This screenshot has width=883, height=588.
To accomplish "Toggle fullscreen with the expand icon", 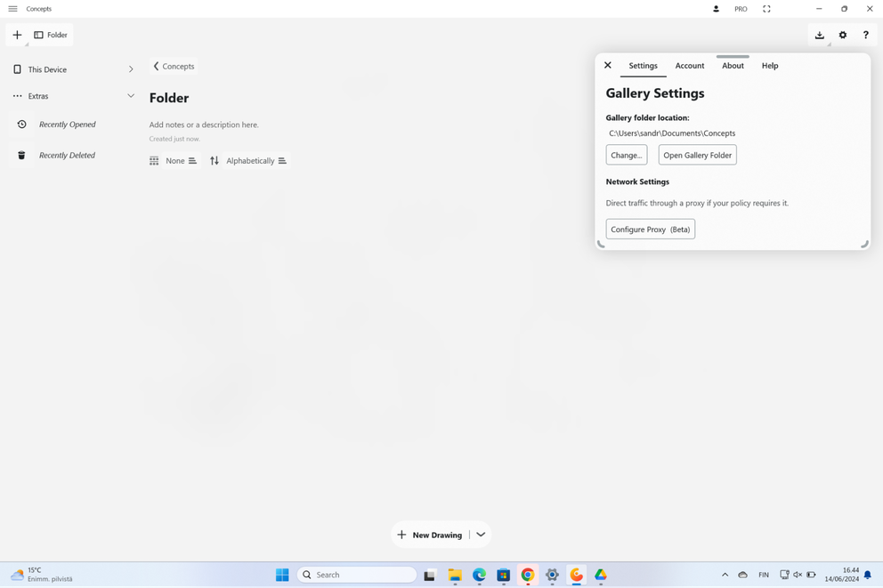I will tap(766, 8).
